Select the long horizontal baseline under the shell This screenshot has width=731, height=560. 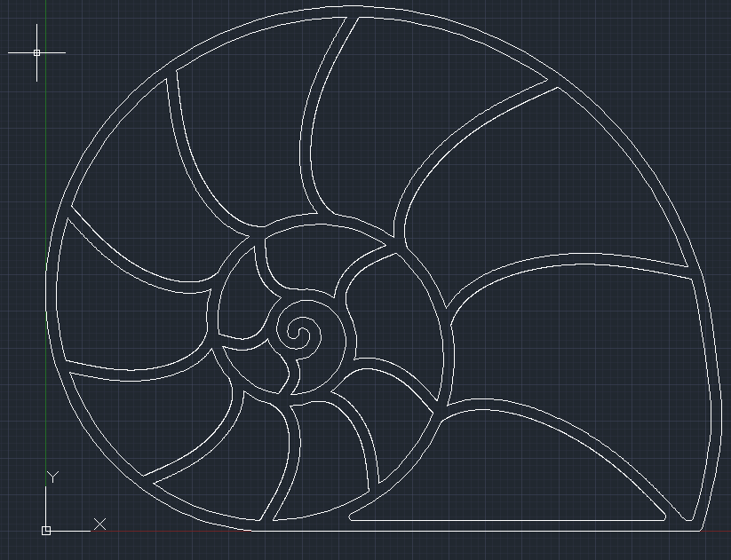(x=475, y=531)
